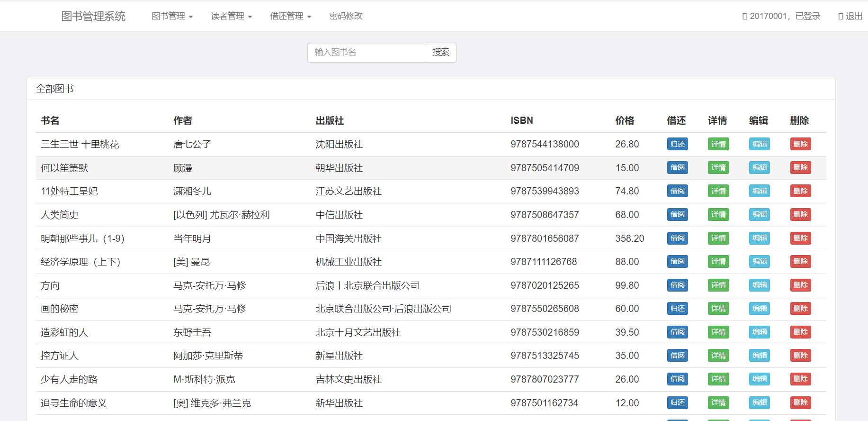Edit 明朝那些事儿（1-9） record

[760, 238]
